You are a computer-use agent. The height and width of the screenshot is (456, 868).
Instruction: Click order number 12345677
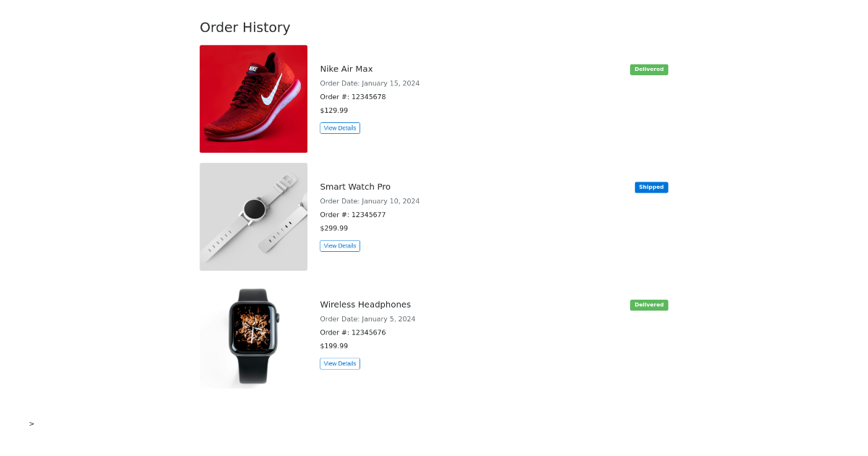(x=352, y=214)
